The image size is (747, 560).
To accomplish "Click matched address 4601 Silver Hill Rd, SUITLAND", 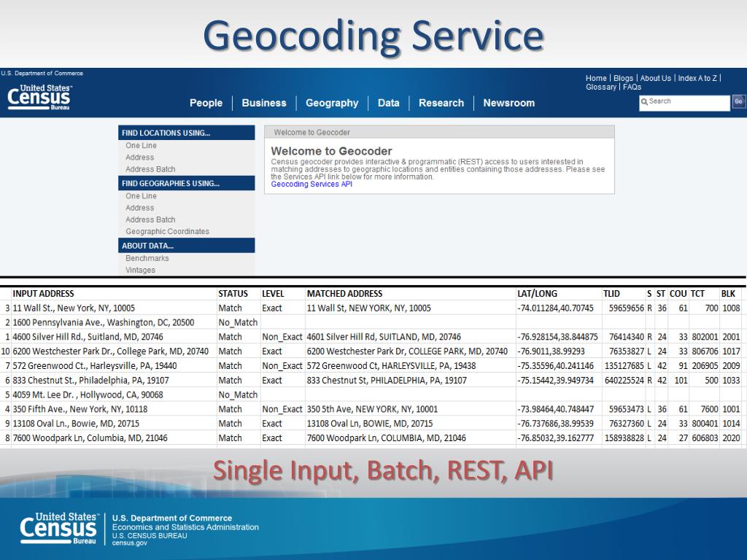I will tap(384, 337).
